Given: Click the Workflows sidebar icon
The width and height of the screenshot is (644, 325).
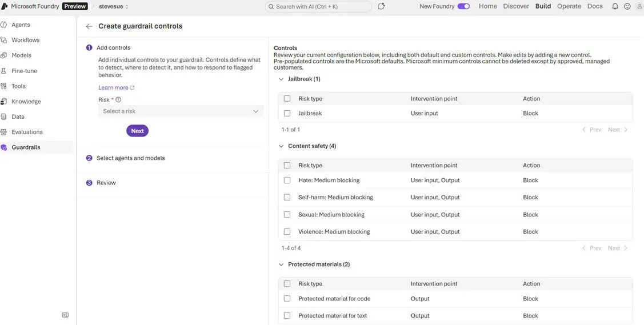Looking at the screenshot, I should coord(3,40).
